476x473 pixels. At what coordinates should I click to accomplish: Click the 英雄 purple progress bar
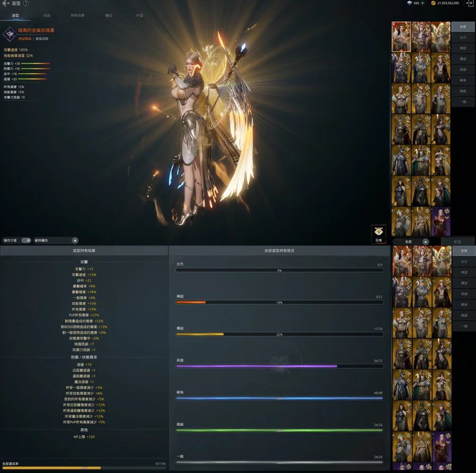(x=279, y=366)
